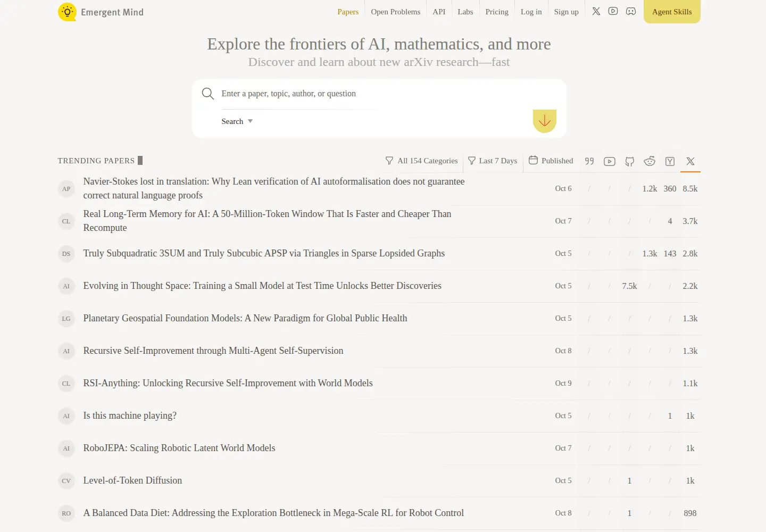The width and height of the screenshot is (766, 532).
Task: Open the All 154 Categories filter
Action: (421, 161)
